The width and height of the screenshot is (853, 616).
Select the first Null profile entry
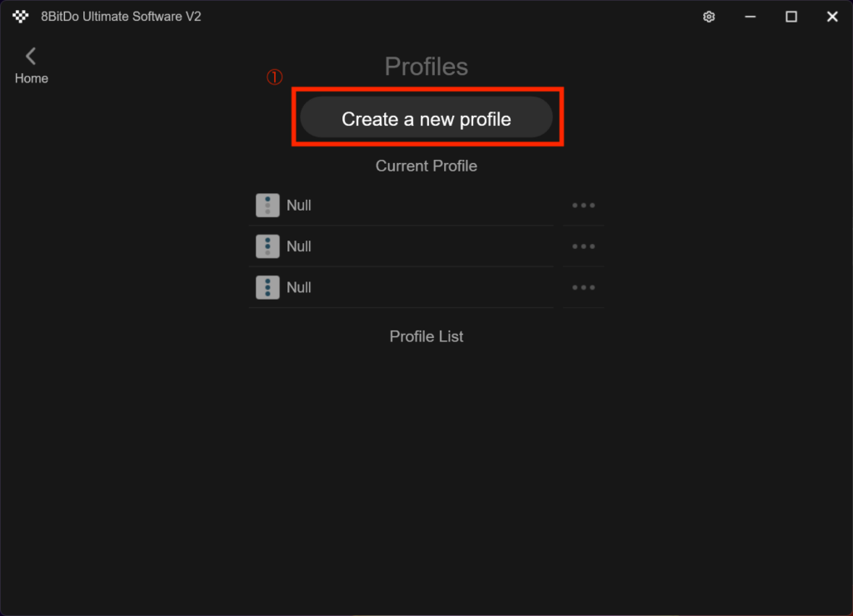[299, 206]
